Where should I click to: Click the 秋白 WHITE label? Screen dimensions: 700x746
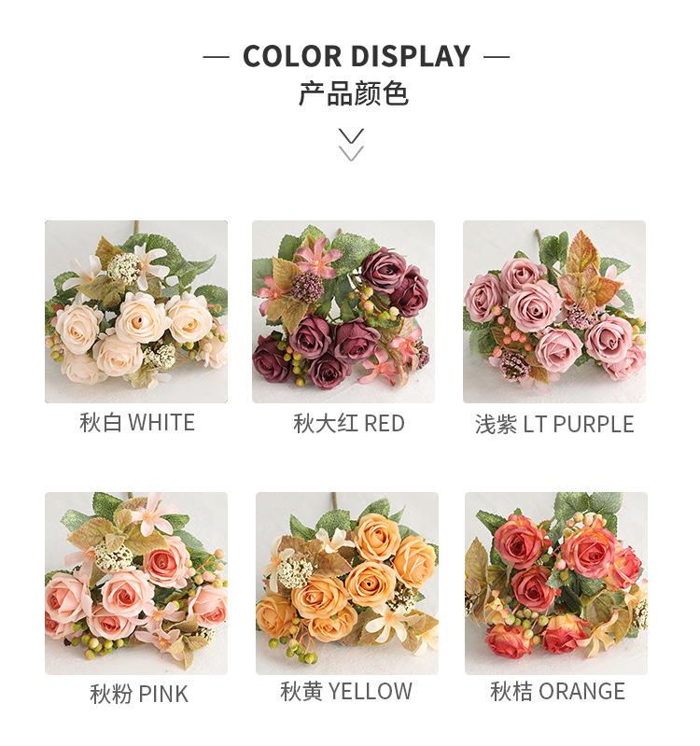[x=137, y=422]
